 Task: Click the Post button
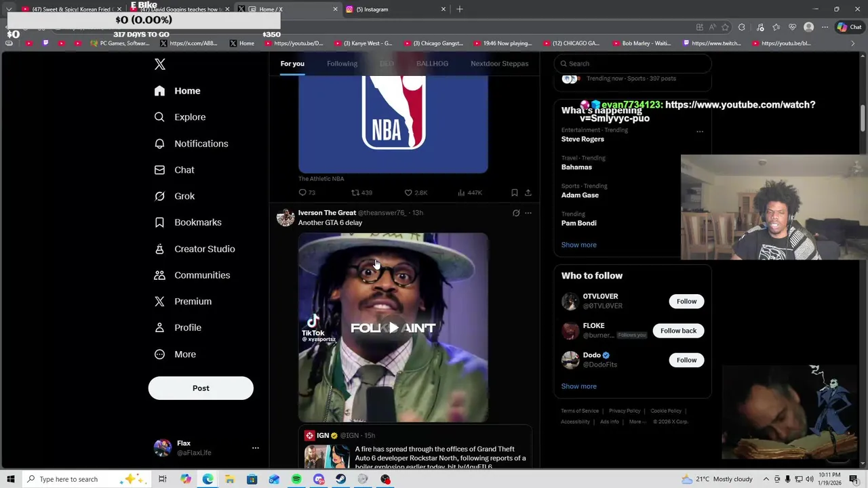pos(201,388)
